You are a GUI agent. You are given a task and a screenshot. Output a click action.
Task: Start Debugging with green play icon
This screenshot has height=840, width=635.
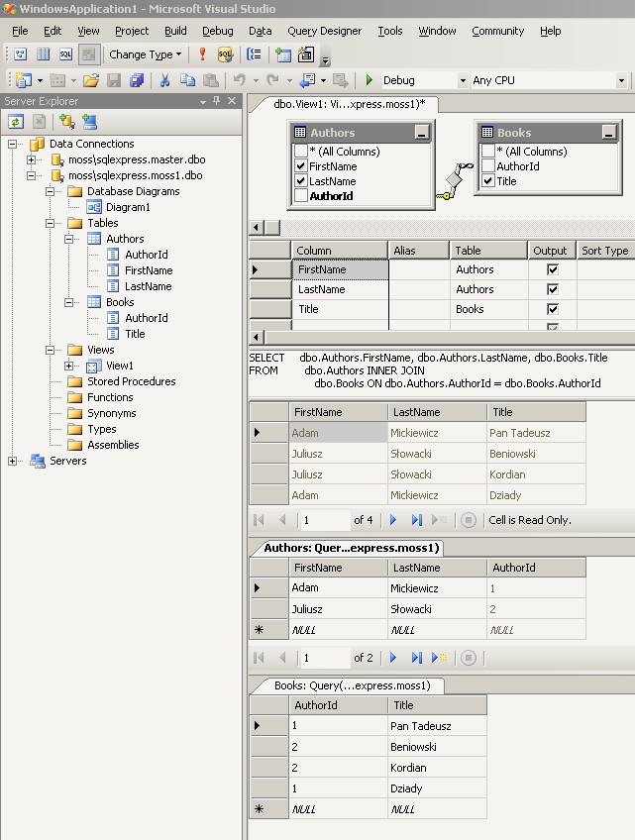370,80
